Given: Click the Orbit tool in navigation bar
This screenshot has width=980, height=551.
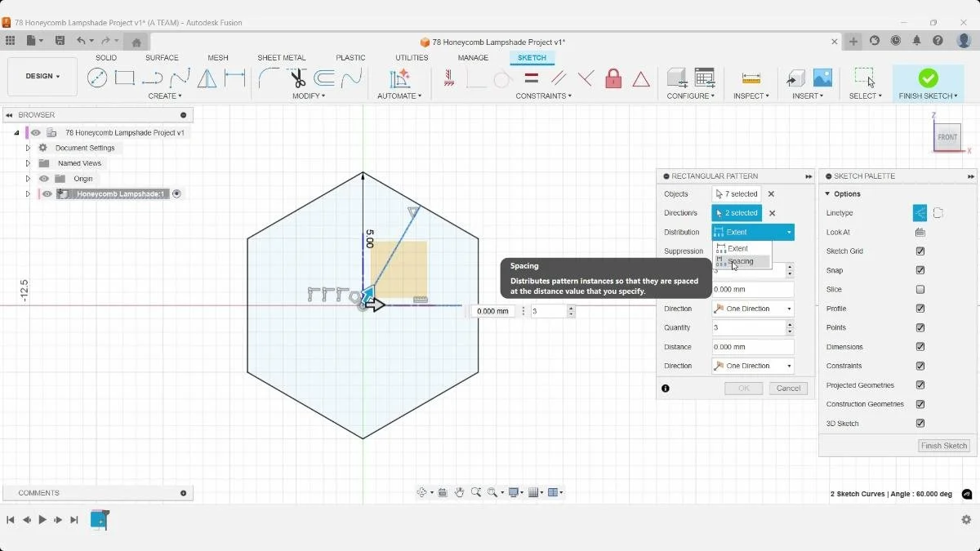Looking at the screenshot, I should [x=422, y=492].
